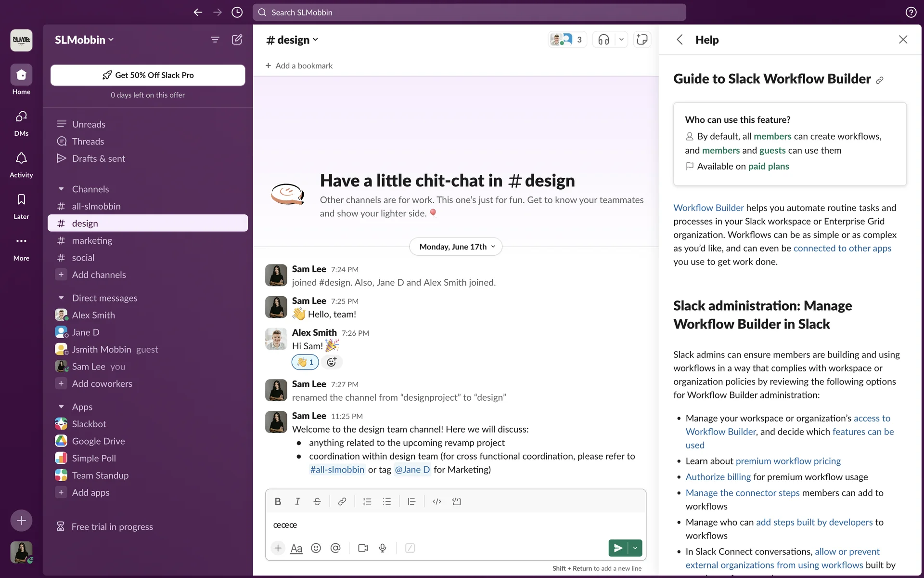Record an audio clip with microphone
Image resolution: width=924 pixels, height=578 pixels.
[x=383, y=548]
